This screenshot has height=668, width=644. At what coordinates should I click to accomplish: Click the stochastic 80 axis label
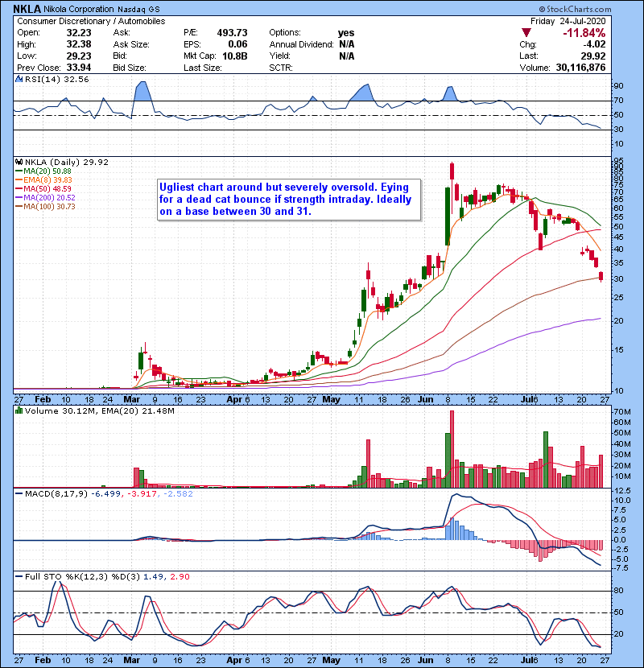point(618,591)
